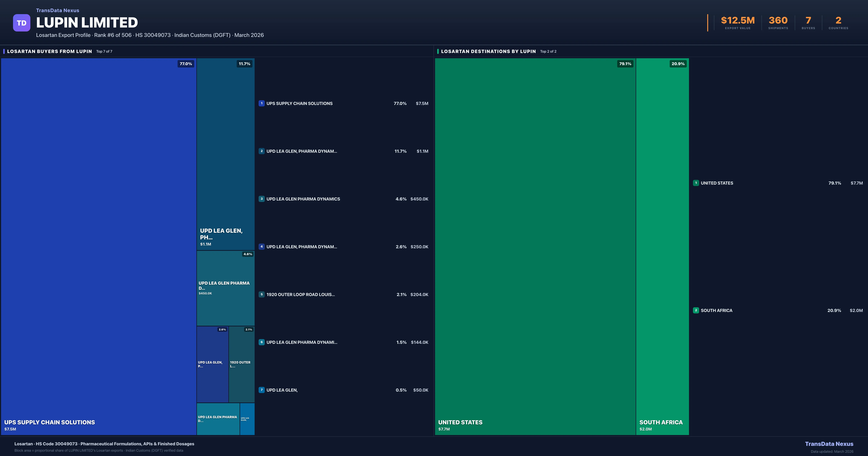
Task: Click green badge 2 beside South Africa
Action: (696, 310)
